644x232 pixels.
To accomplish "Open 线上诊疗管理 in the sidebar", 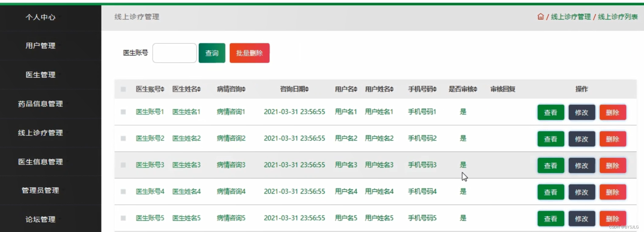I will tap(40, 133).
